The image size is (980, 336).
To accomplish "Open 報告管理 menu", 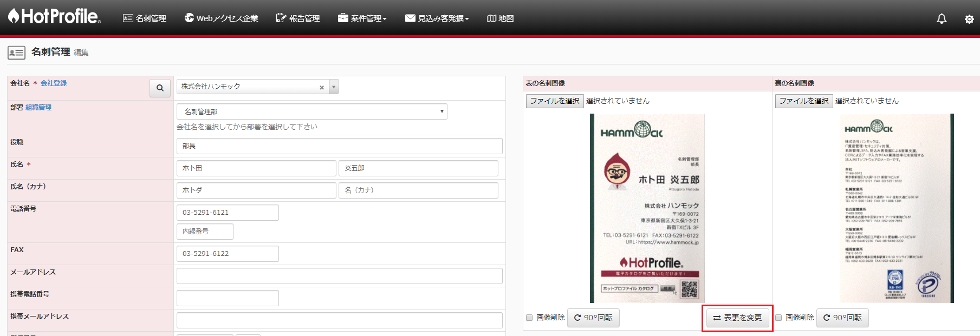I will coord(298,18).
